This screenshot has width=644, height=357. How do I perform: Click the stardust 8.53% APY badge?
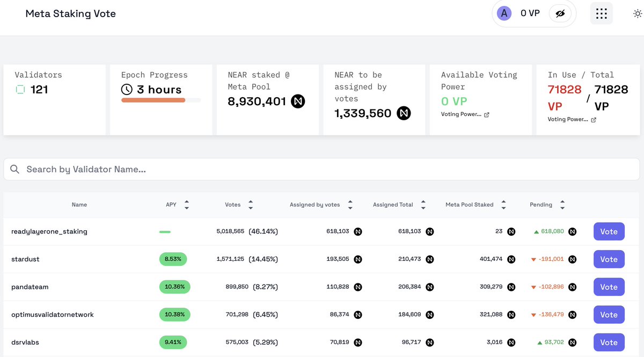click(x=173, y=259)
